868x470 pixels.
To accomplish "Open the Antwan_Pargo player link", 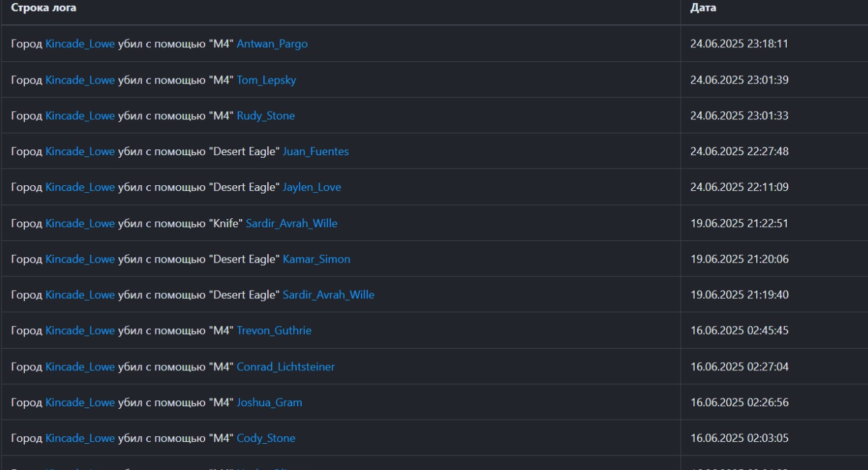I will pos(272,44).
